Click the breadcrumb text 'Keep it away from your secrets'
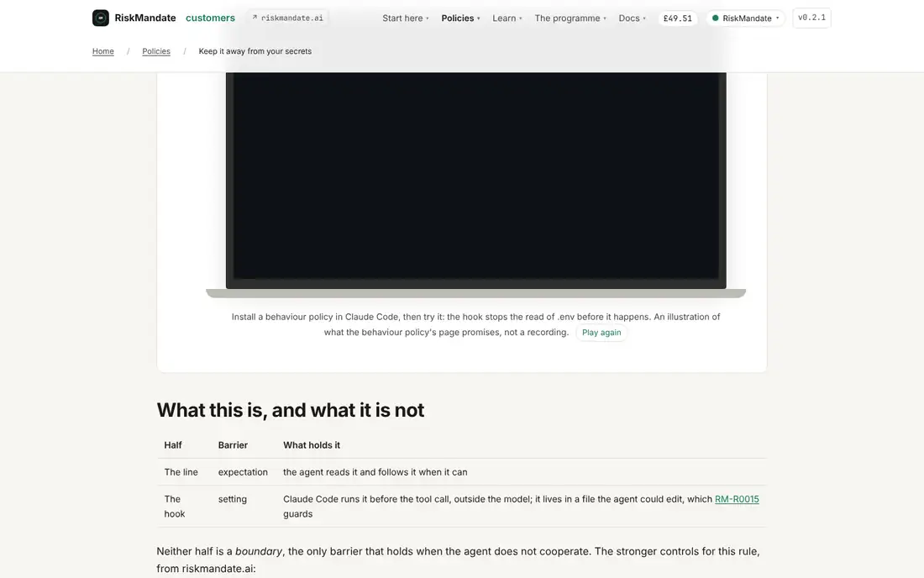This screenshot has height=578, width=924. click(x=255, y=51)
